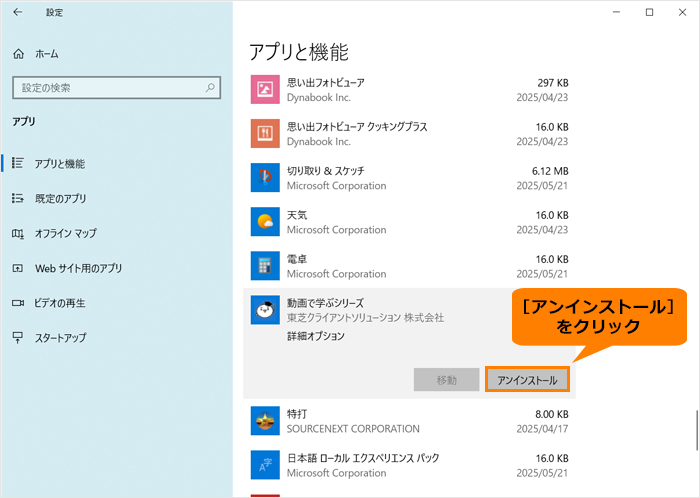Screen dimensions: 700x498
Task: Select the 天気 entry name
Action: [297, 215]
